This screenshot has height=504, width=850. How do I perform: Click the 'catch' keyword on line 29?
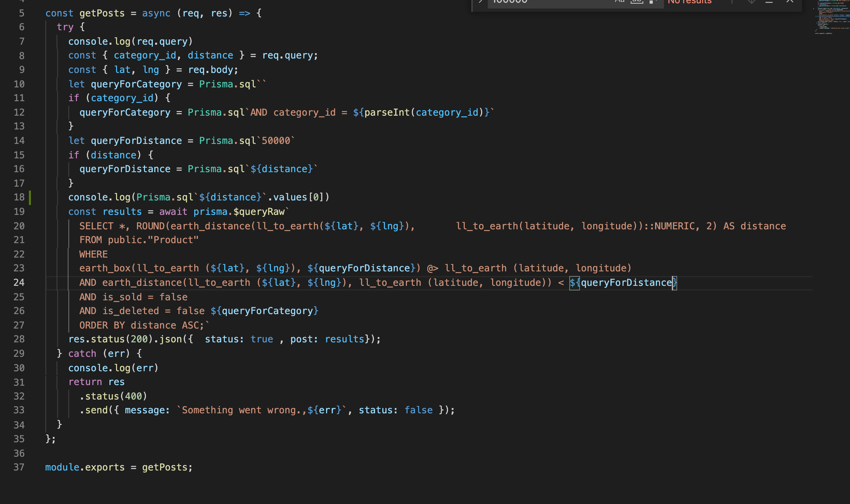pyautogui.click(x=82, y=354)
